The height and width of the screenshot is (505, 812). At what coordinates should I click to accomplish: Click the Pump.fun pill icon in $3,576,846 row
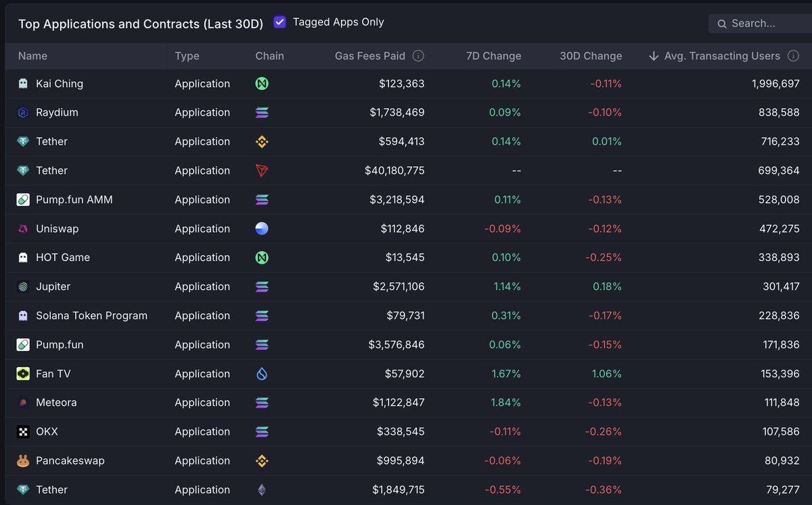[23, 345]
